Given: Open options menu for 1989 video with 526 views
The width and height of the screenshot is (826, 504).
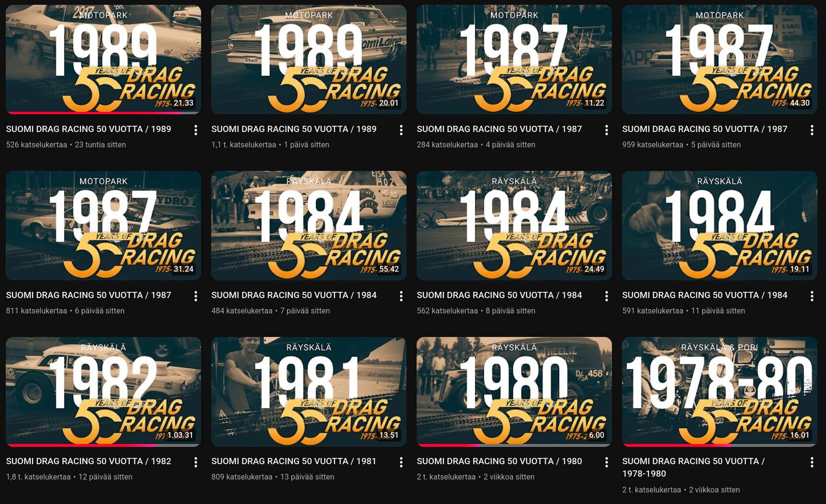Looking at the screenshot, I should [x=195, y=130].
